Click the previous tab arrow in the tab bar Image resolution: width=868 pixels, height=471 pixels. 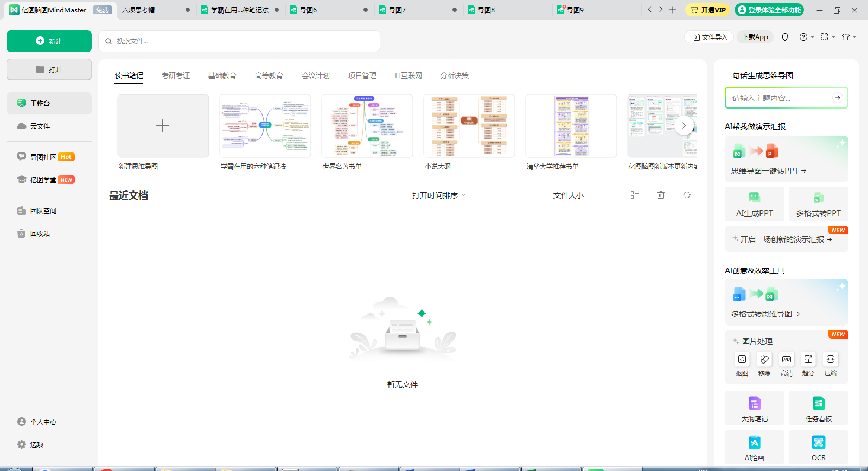[649, 10]
